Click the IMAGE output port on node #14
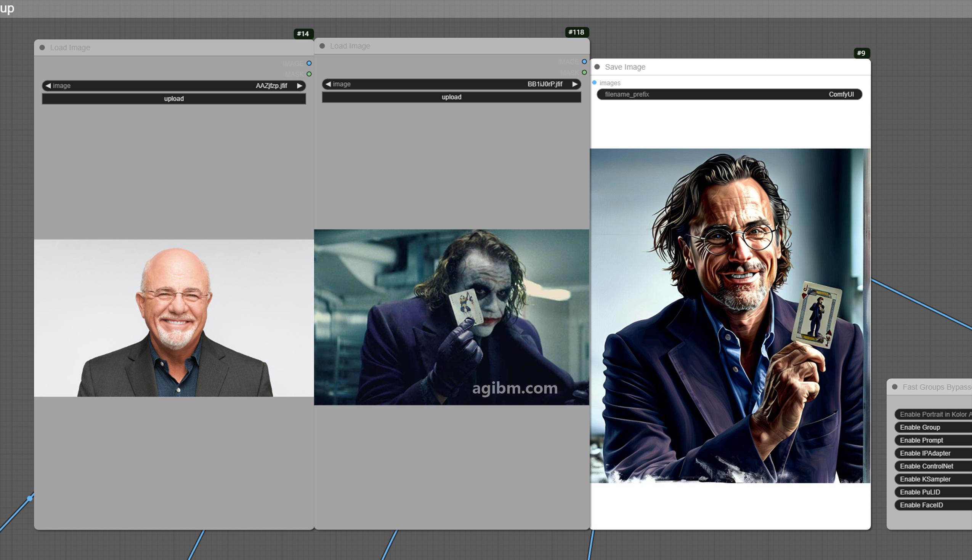The image size is (972, 560). (309, 63)
